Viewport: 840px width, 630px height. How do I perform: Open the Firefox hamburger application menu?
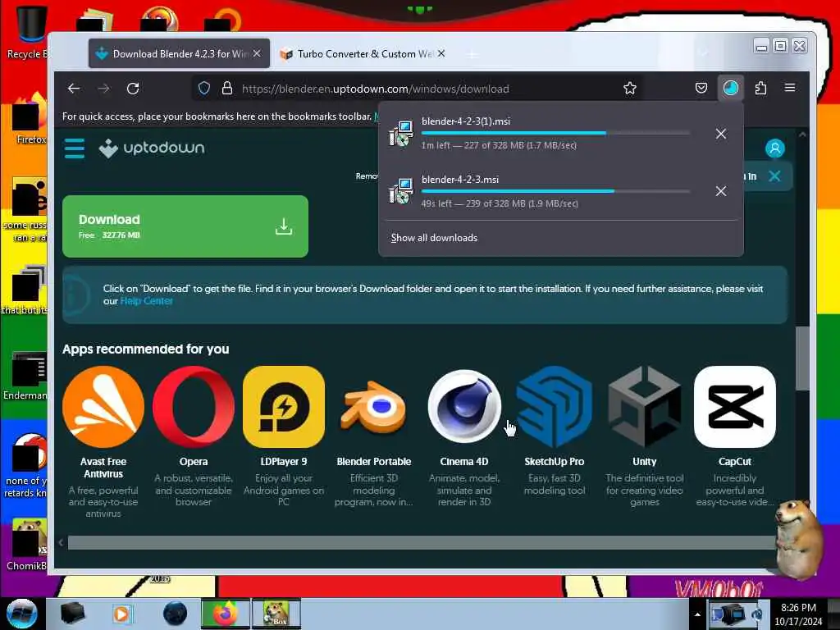click(790, 87)
